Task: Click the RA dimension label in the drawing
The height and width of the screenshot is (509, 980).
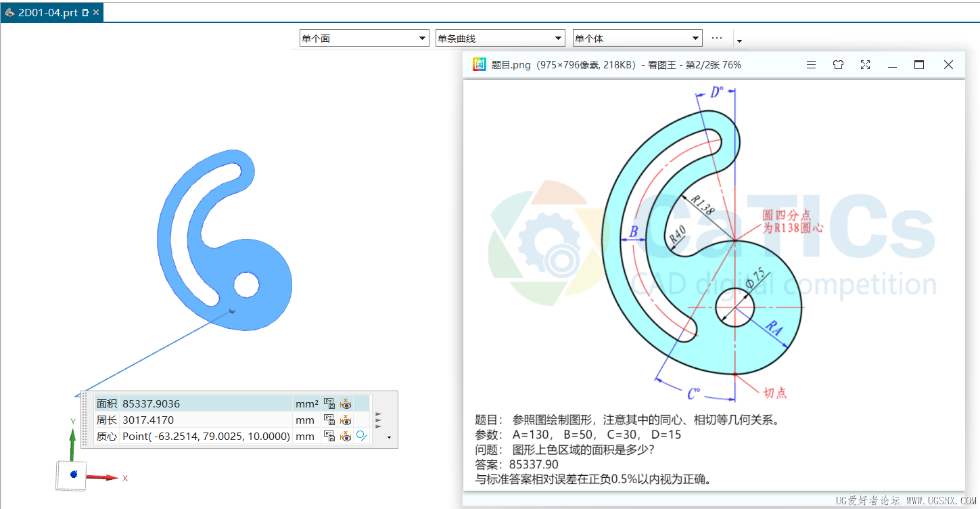Action: point(774,329)
